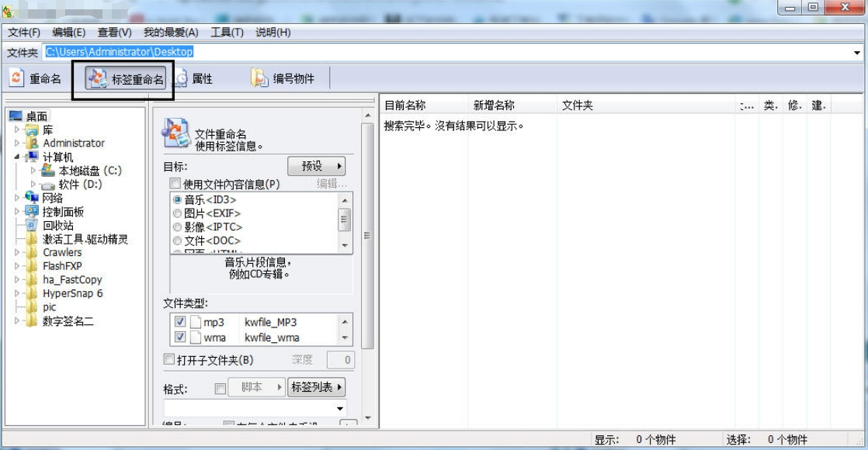Image resolution: width=868 pixels, height=450 pixels.
Task: Open the 查看(V) menu
Action: tap(115, 33)
